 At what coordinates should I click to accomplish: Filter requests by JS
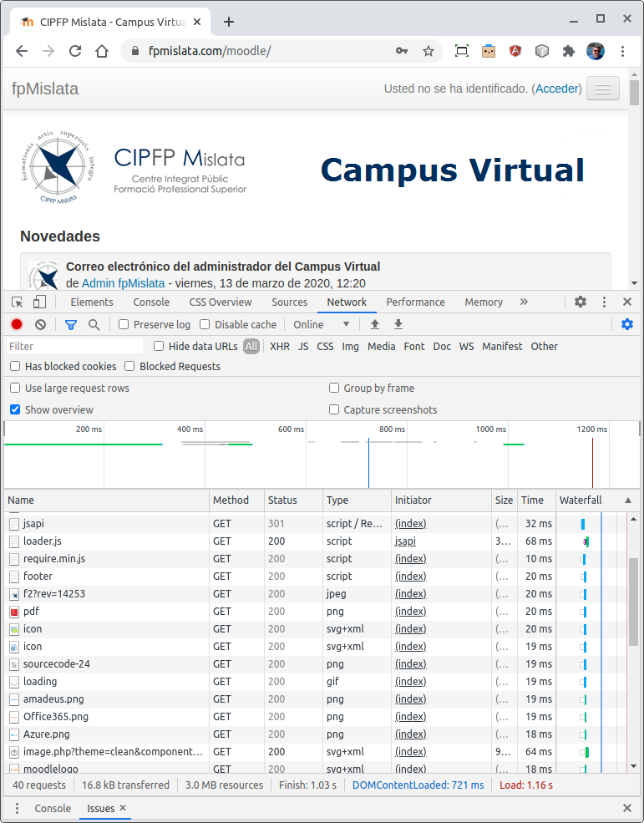pos(303,347)
